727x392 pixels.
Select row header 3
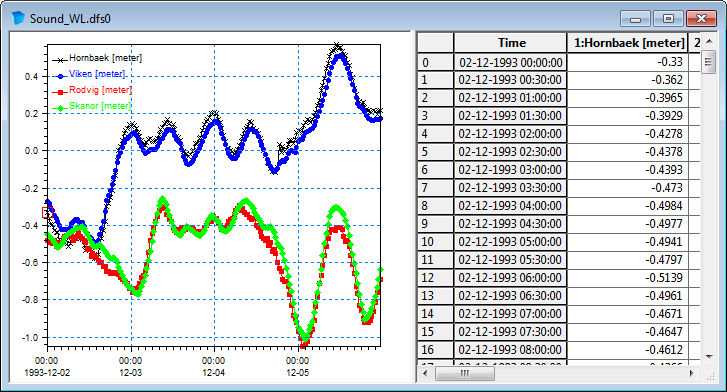click(x=435, y=116)
